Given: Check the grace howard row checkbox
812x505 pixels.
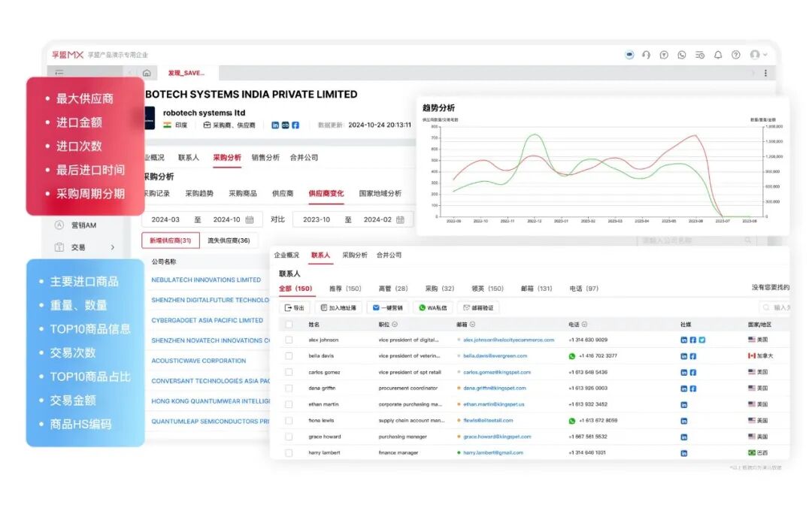Looking at the screenshot, I should point(289,437).
